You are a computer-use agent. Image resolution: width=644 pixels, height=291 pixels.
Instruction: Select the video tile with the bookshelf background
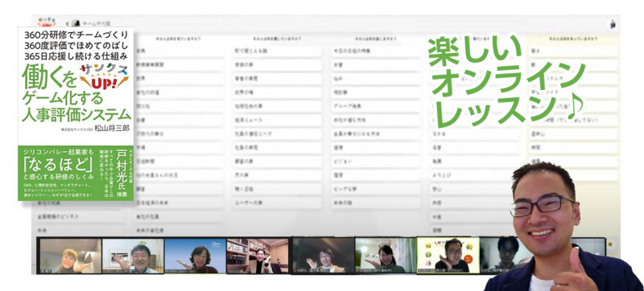(x=258, y=256)
